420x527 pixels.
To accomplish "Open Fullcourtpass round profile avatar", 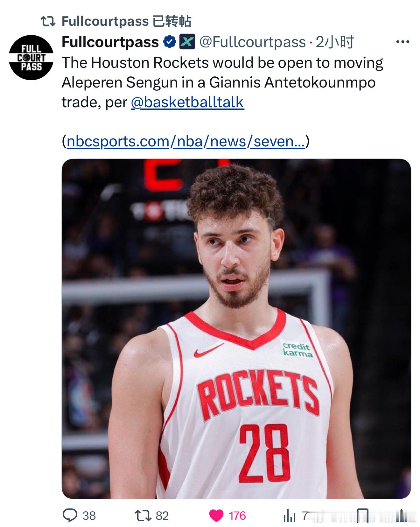I will (x=31, y=57).
